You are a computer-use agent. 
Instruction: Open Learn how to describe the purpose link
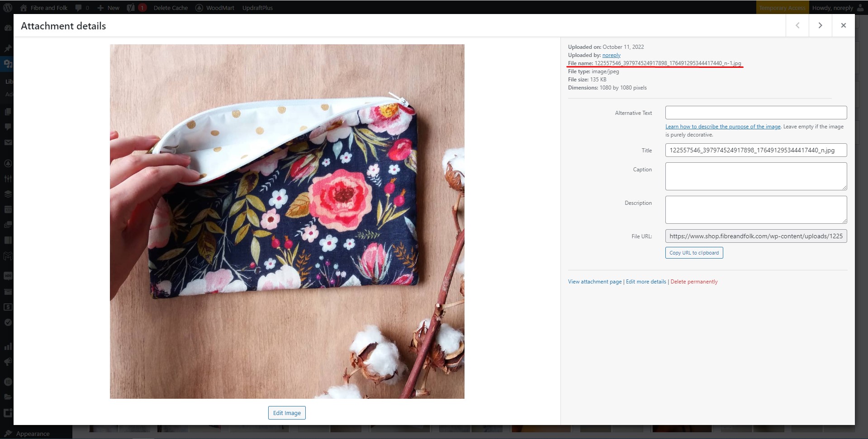723,127
